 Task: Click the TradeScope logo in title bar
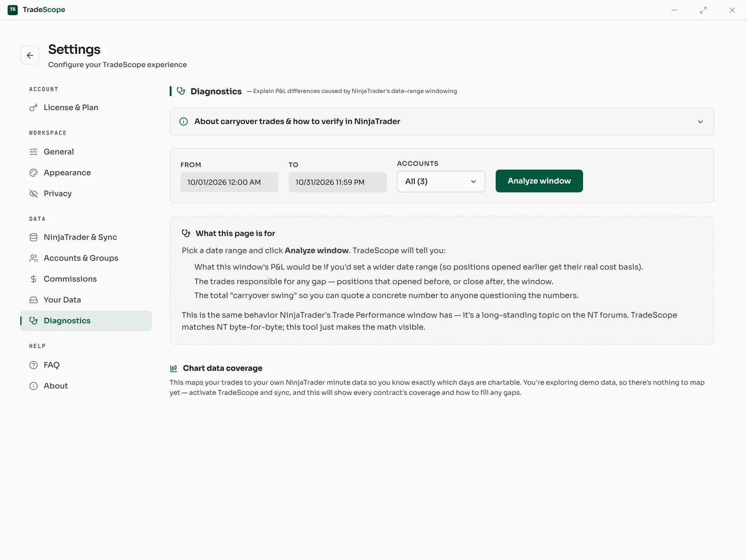tap(12, 10)
